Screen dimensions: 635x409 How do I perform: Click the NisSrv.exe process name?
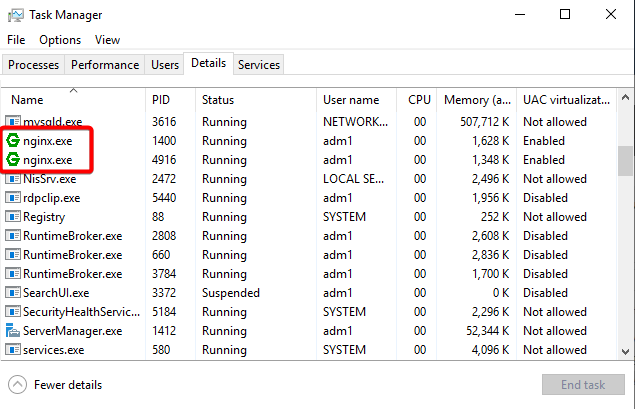pos(49,179)
